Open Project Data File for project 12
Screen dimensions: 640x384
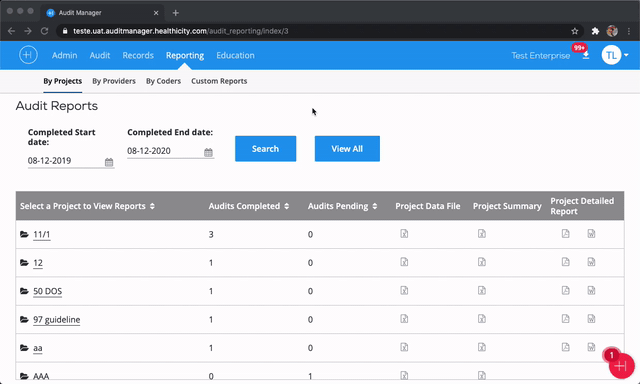404,262
